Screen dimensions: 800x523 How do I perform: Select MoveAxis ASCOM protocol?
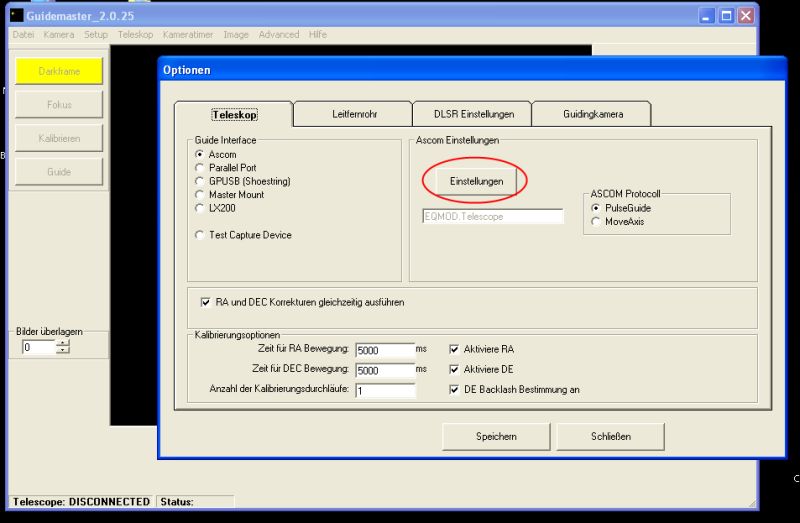click(597, 221)
